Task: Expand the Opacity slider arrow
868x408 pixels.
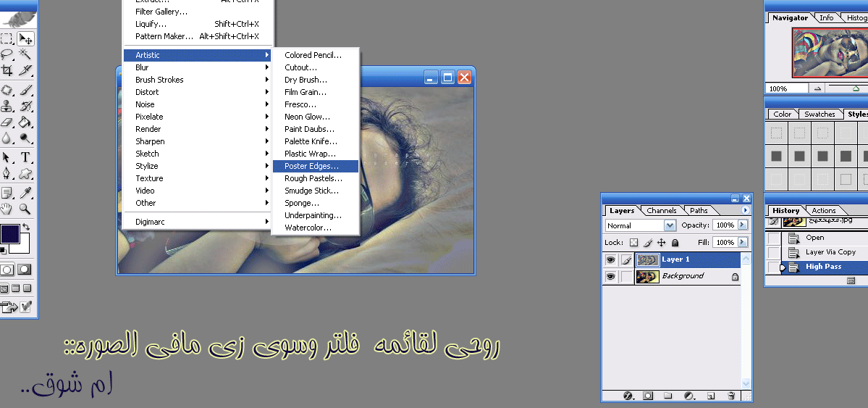Action: [743, 225]
